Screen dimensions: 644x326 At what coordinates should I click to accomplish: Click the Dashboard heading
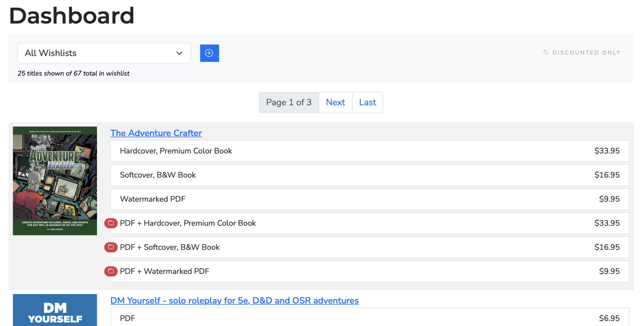[71, 15]
